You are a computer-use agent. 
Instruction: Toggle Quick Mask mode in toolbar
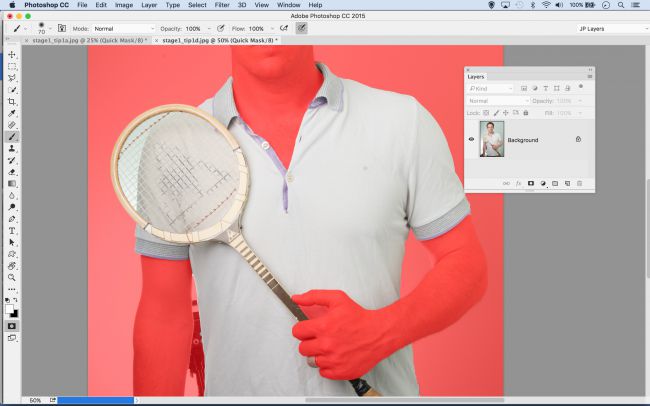[12, 326]
